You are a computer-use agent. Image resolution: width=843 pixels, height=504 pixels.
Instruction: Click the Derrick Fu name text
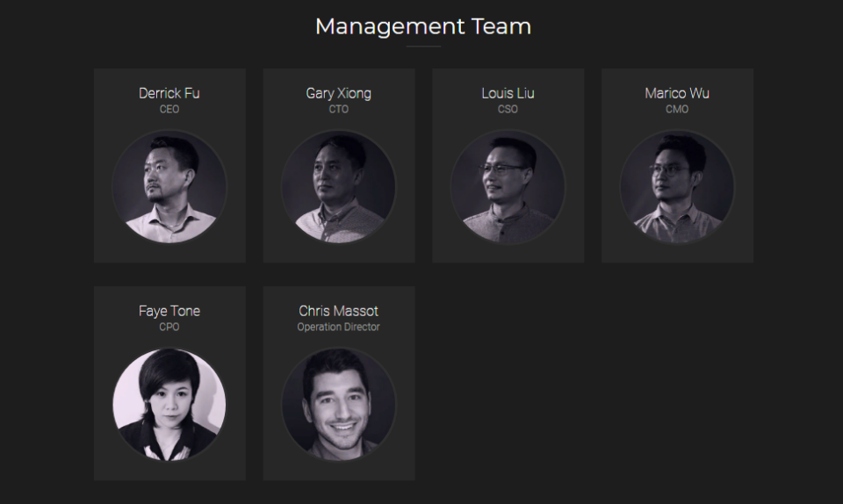click(x=169, y=93)
